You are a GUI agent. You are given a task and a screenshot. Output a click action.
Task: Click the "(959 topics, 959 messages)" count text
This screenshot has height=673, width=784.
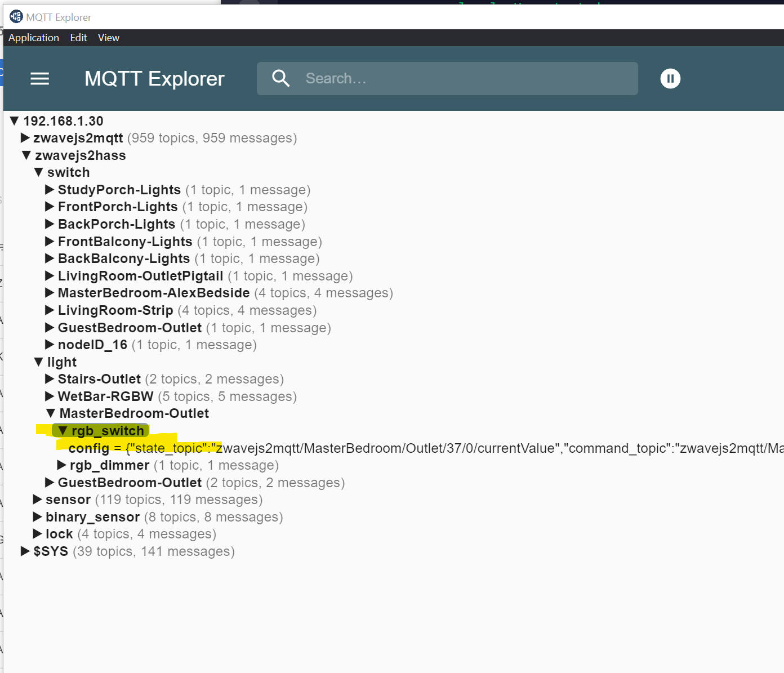coord(212,138)
